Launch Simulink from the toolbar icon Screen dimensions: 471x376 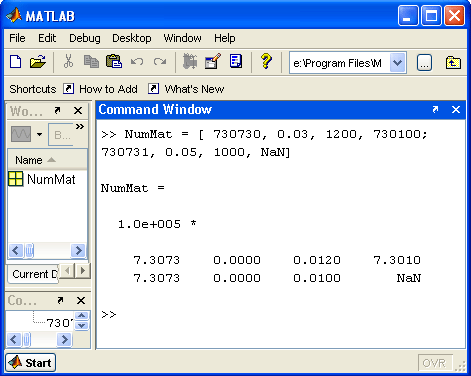pos(190,62)
